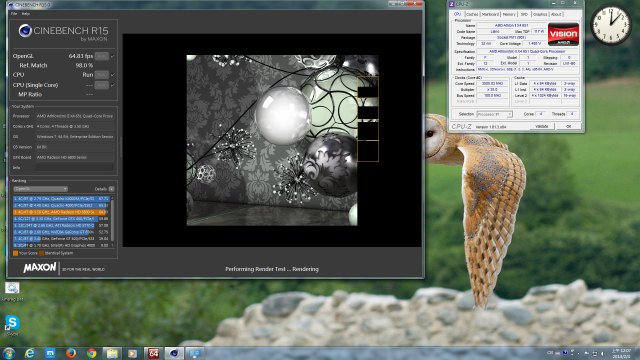Open the Windows Start menu
The width and height of the screenshot is (640, 360).
[8, 353]
